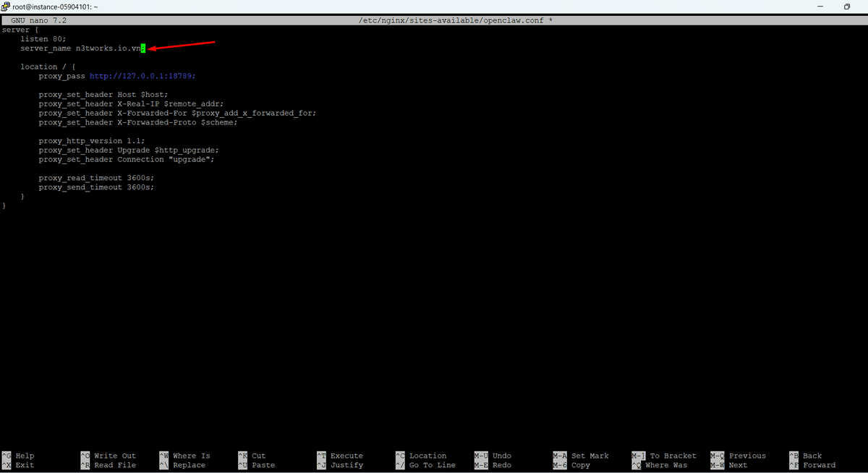Click the M-U Undo shortcut
This screenshot has height=473, width=868.
pyautogui.click(x=493, y=456)
